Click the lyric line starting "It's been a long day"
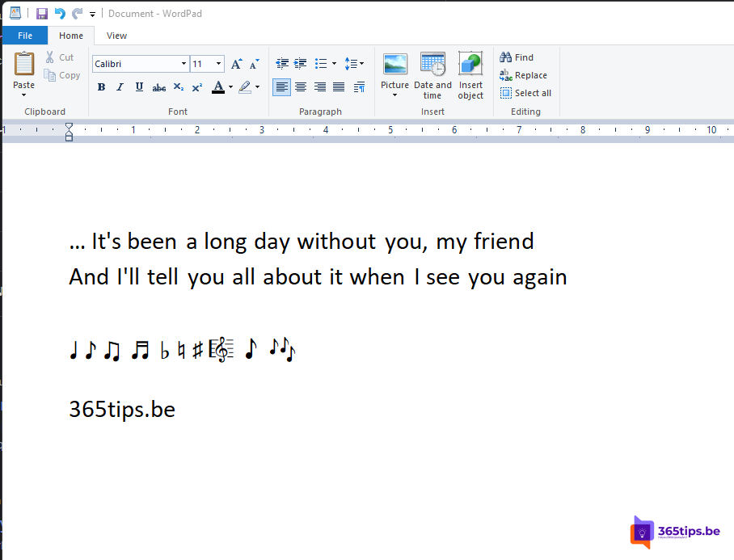Image resolution: width=734 pixels, height=560 pixels. tap(302, 242)
